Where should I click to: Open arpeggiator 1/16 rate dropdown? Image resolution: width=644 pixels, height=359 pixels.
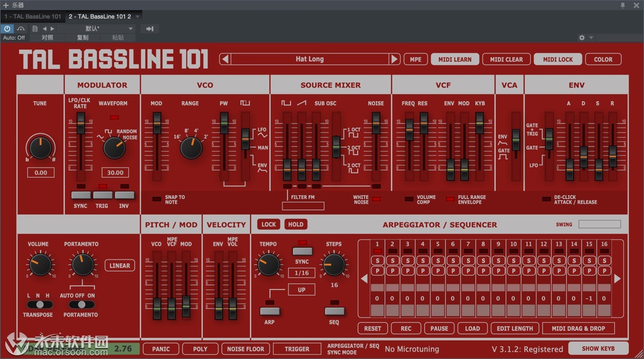(x=302, y=273)
